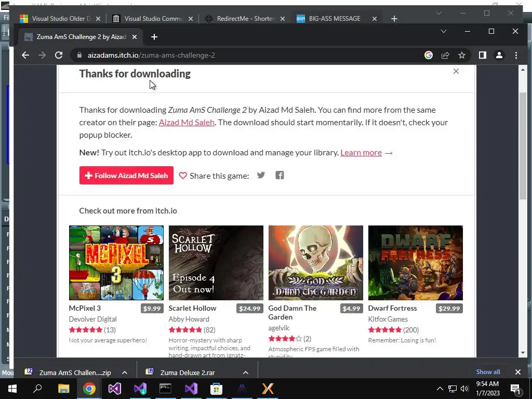The image size is (532, 399).
Task: Share the game on Twitter
Action: point(261,176)
